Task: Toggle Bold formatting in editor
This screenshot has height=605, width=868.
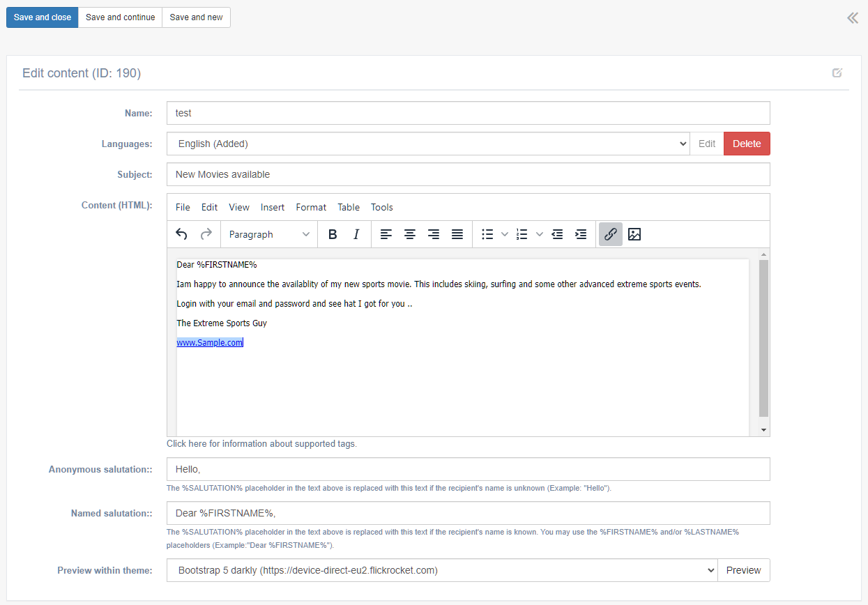Action: click(333, 234)
